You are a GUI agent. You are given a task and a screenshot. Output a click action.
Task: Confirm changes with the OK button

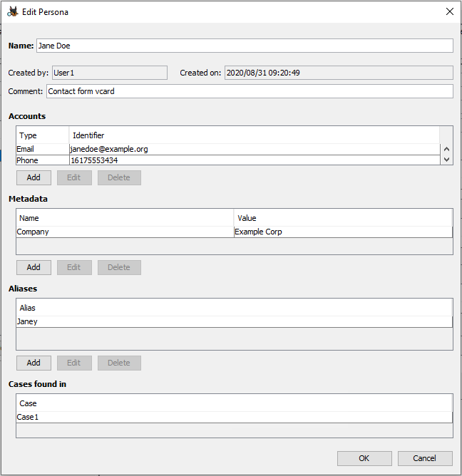(x=364, y=458)
